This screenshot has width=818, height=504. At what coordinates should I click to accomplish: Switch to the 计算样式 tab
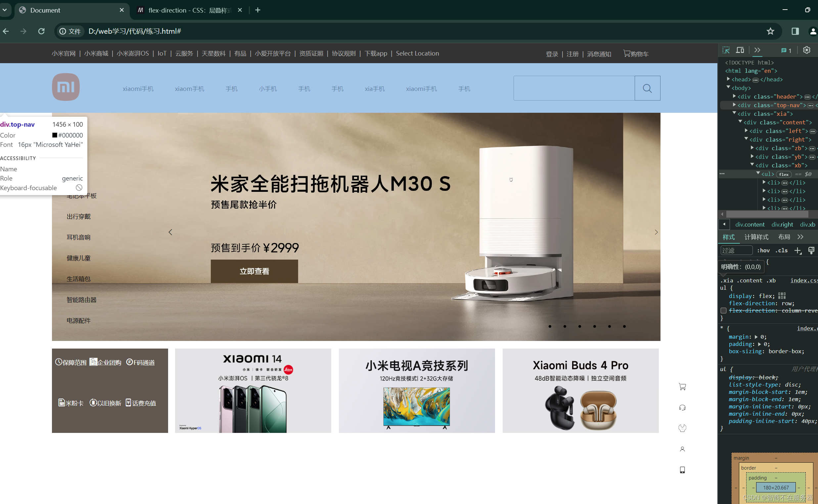(x=756, y=237)
